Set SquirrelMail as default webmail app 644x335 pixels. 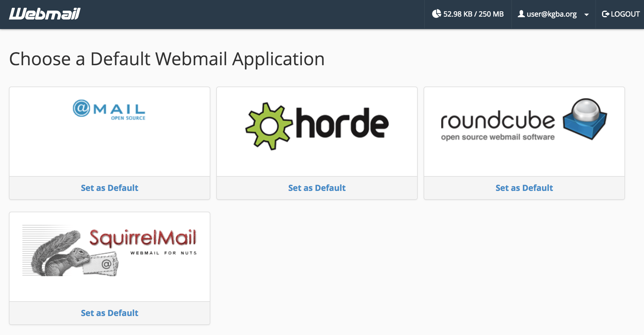[110, 313]
